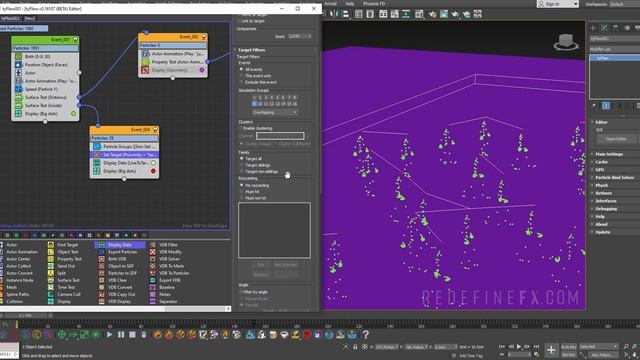Expand Particle Bind Solver rollout
This screenshot has height=360, width=640.
(614, 178)
